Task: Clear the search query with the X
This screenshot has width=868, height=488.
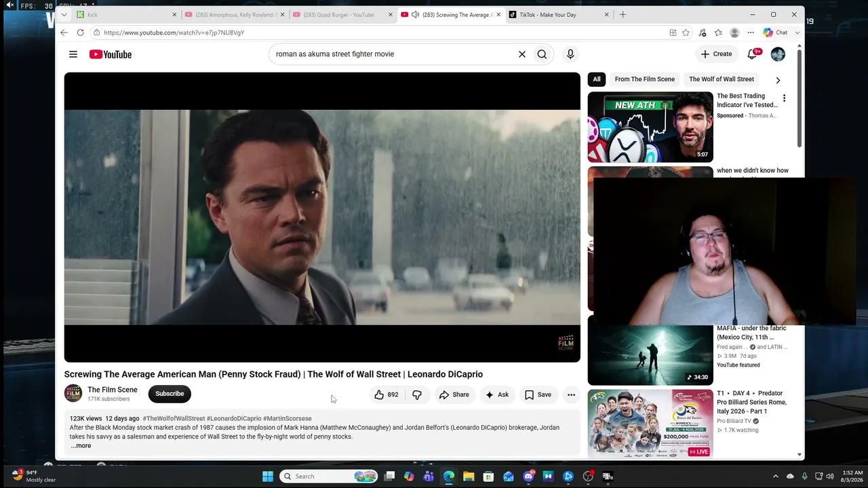Action: 522,54
